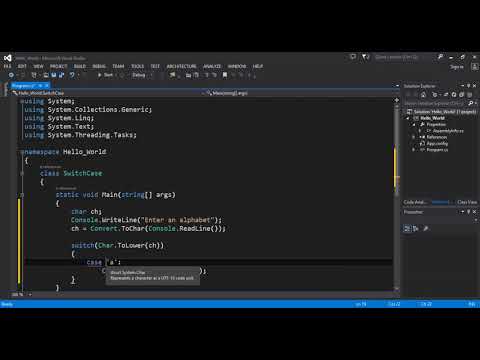The image size is (480, 360).
Task: Open the ARCHITECTURE menu
Action: click(x=181, y=66)
